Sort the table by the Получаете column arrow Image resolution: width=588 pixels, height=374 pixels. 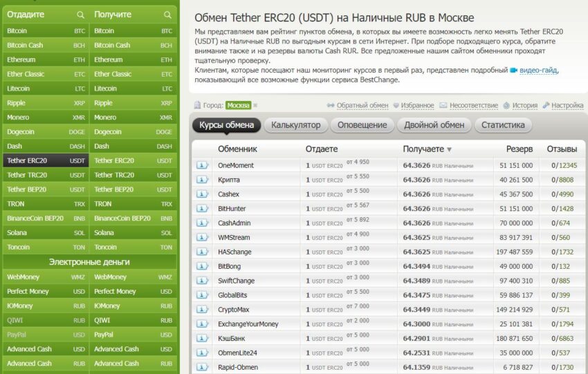coord(449,149)
